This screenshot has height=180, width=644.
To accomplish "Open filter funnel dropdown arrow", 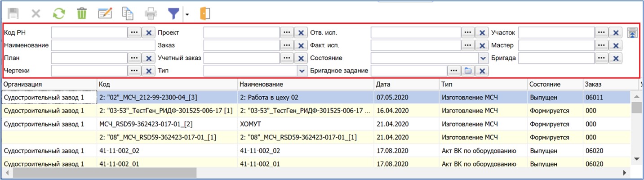I will 187,14.
